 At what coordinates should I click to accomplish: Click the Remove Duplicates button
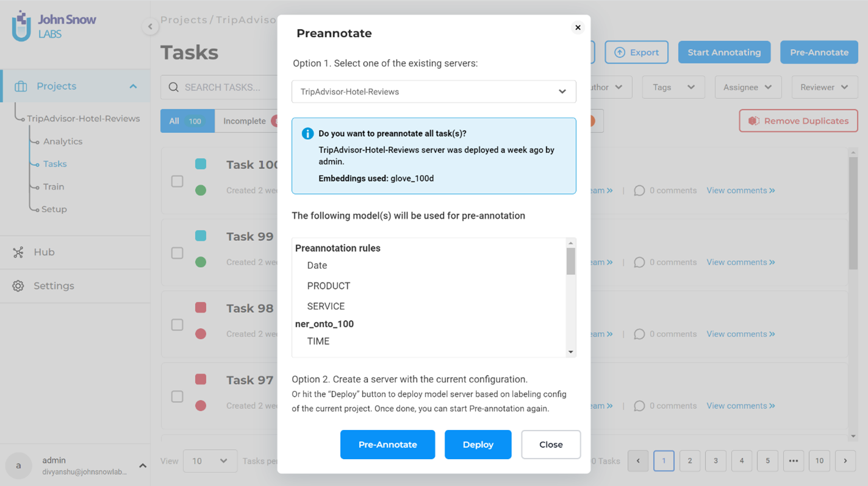[798, 121]
